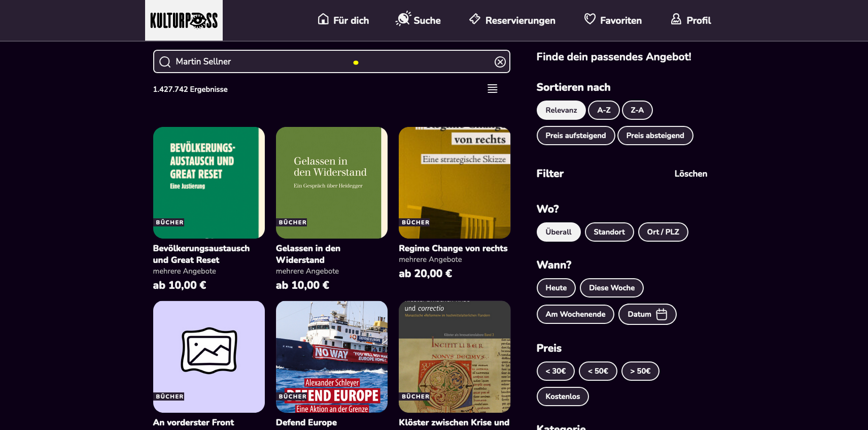Click the Favoriten heart icon
This screenshot has height=430, width=868.
590,19
